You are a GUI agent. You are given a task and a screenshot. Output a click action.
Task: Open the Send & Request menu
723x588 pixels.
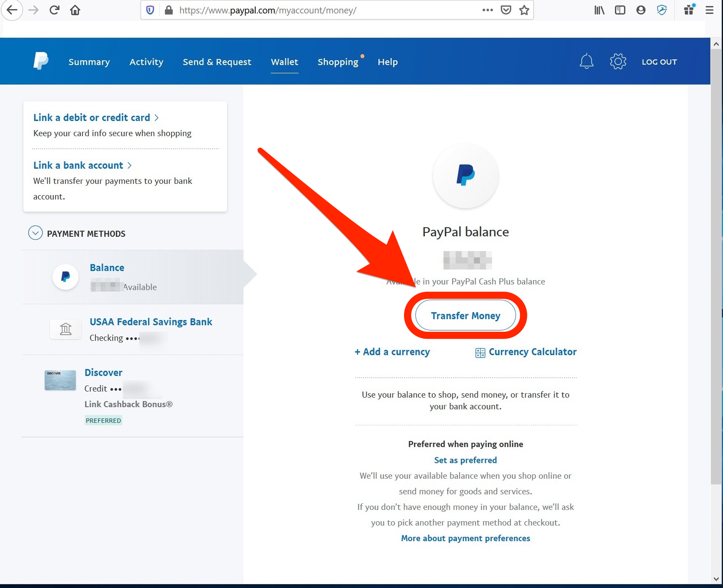point(217,62)
